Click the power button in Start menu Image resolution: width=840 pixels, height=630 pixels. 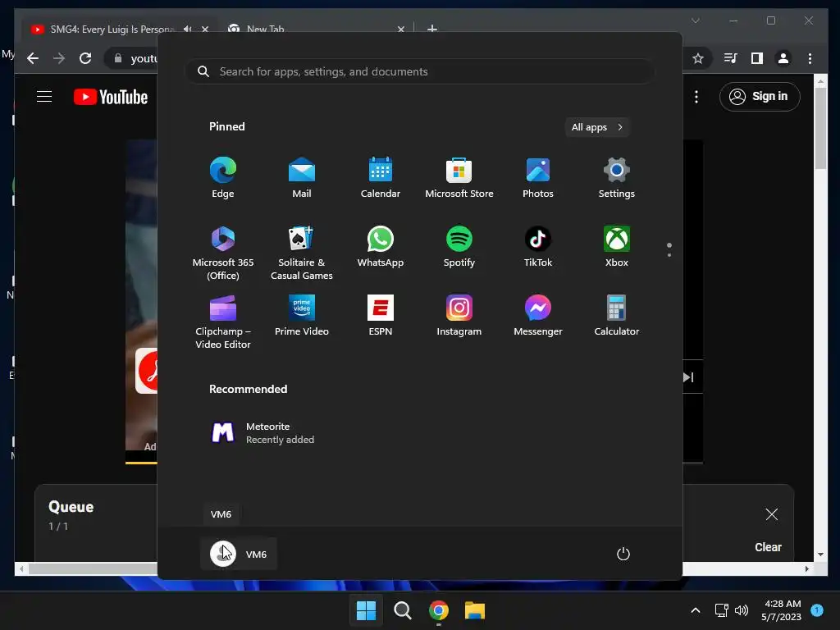point(623,554)
